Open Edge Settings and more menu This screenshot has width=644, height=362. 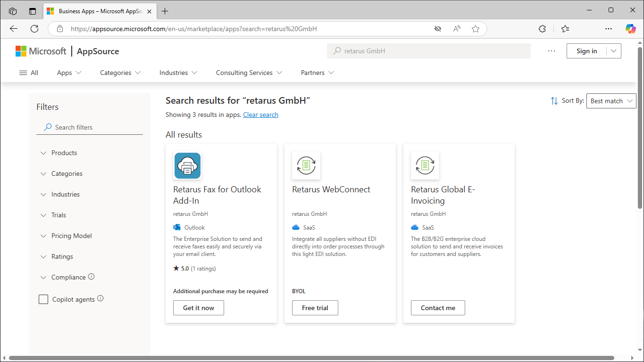pos(609,29)
